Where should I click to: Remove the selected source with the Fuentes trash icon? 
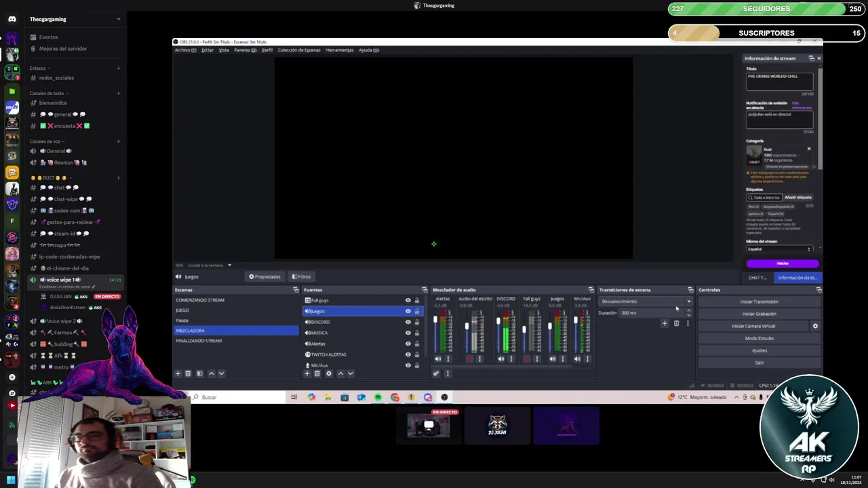click(317, 373)
